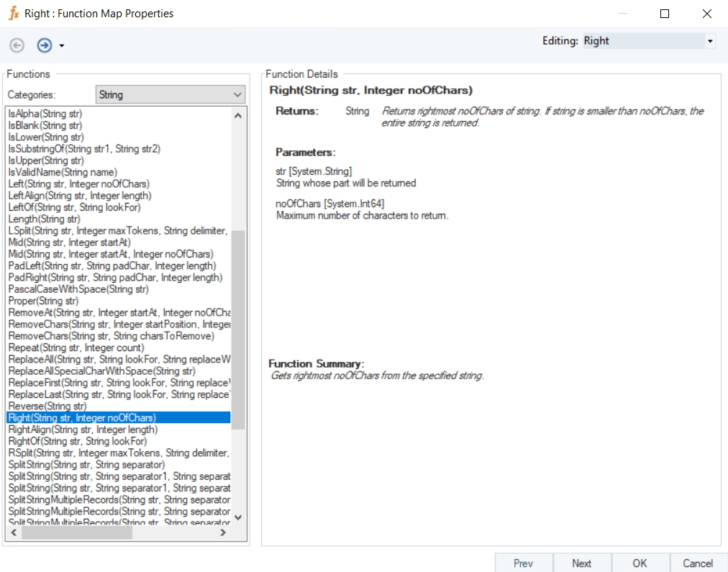The width and height of the screenshot is (728, 572).
Task: Select IsValidName(String name) function
Action: (119, 172)
